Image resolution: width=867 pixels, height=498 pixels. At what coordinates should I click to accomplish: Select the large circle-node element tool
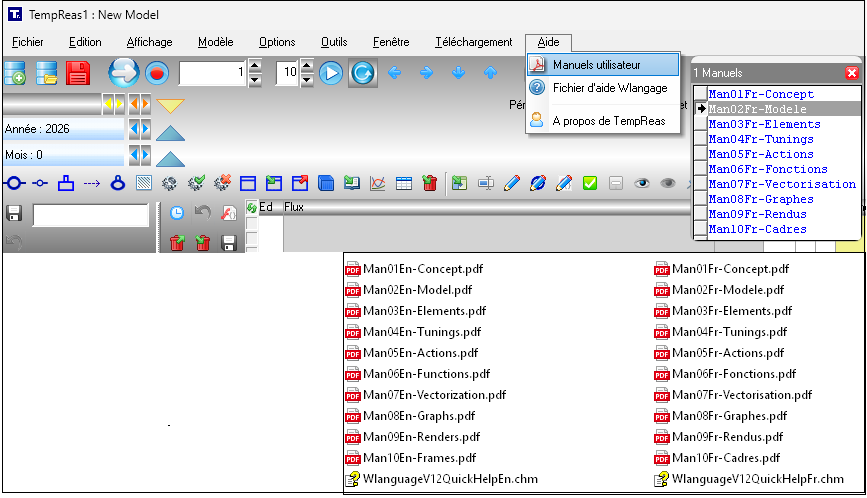coord(14,183)
